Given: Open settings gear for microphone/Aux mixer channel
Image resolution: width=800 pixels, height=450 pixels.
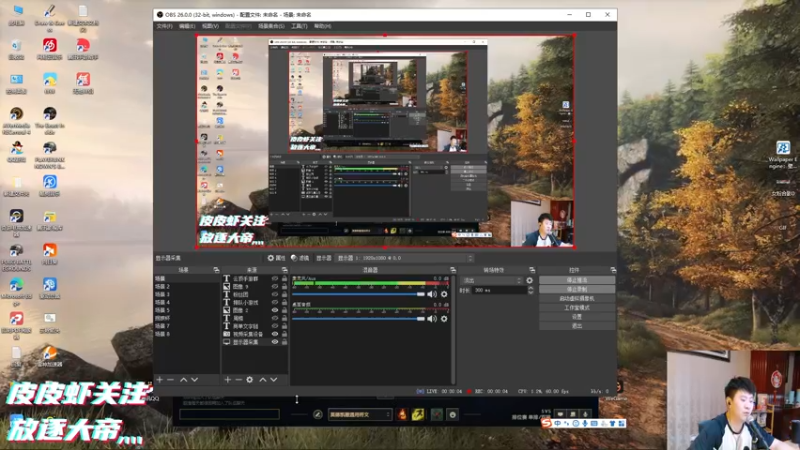Looking at the screenshot, I should (444, 294).
